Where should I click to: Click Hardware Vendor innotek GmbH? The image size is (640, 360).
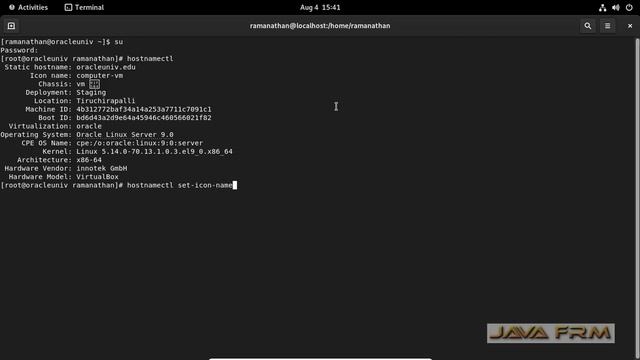tap(102, 168)
